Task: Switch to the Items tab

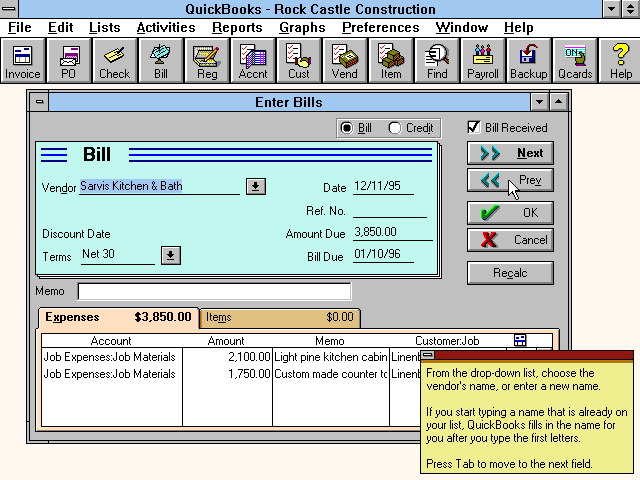Action: point(280,317)
